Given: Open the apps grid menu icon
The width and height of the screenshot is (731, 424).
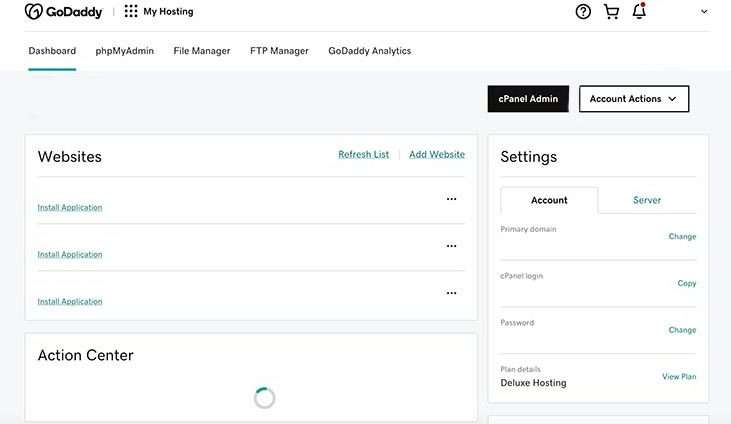Looking at the screenshot, I should (131, 12).
